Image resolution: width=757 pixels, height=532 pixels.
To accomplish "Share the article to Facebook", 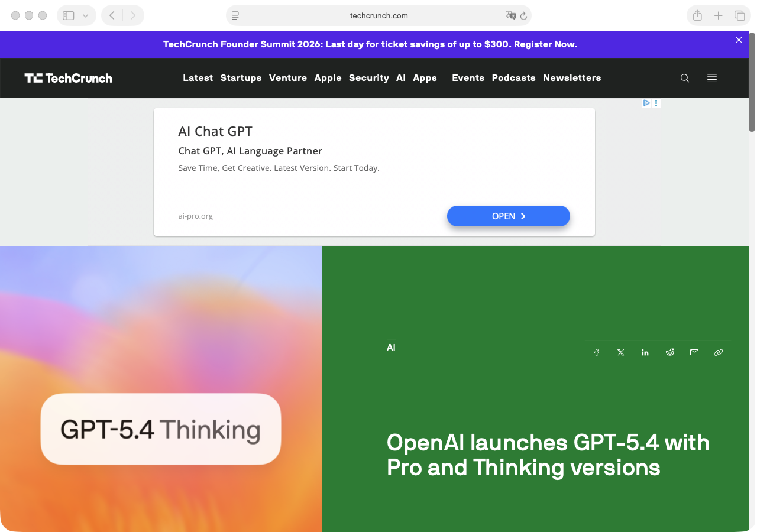I will tap(596, 352).
